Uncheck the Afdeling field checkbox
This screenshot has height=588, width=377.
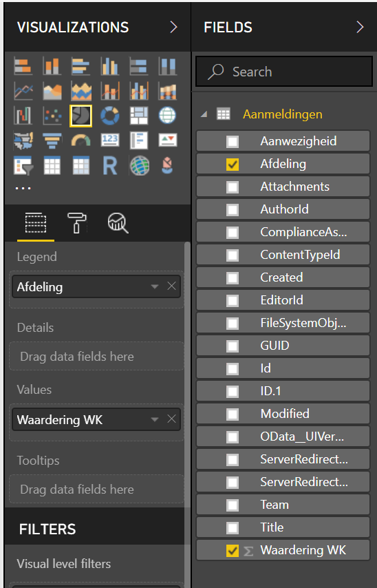click(x=233, y=165)
